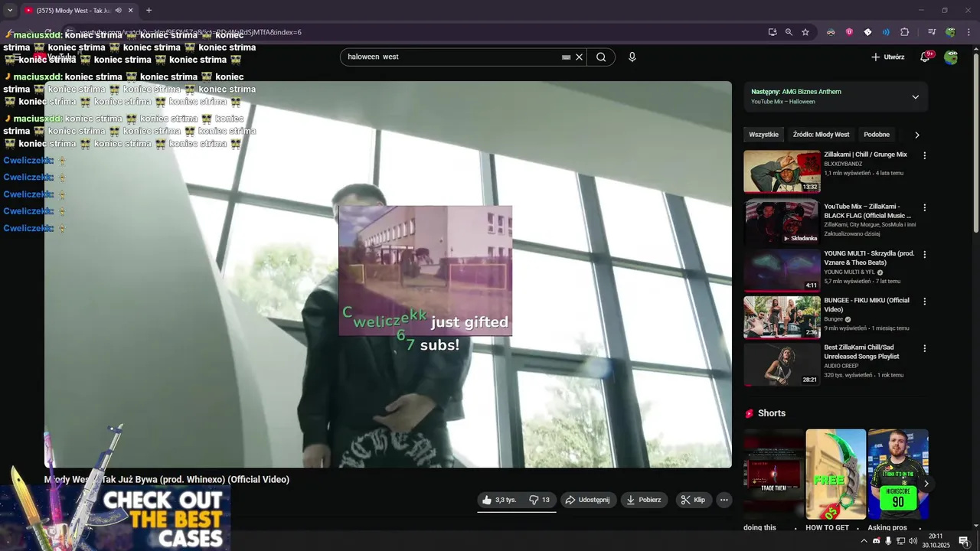Viewport: 980px width, 551px height.
Task: Open the Asking pros short thumbnail
Action: 897,474
